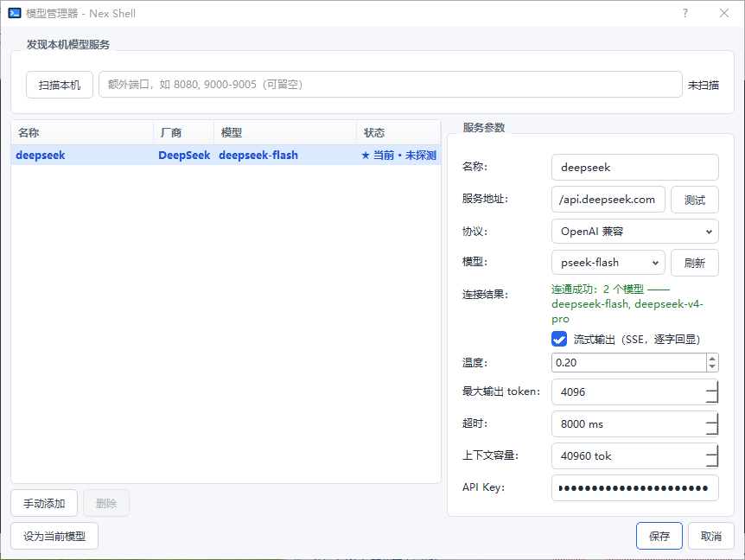This screenshot has height=560, width=745.
Task: Click the 服务地址 field with api.deepseek.com
Action: [608, 200]
